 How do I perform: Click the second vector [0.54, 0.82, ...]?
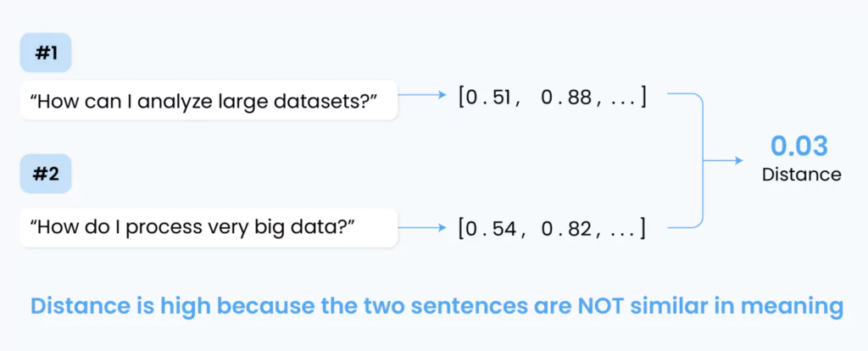tap(552, 228)
